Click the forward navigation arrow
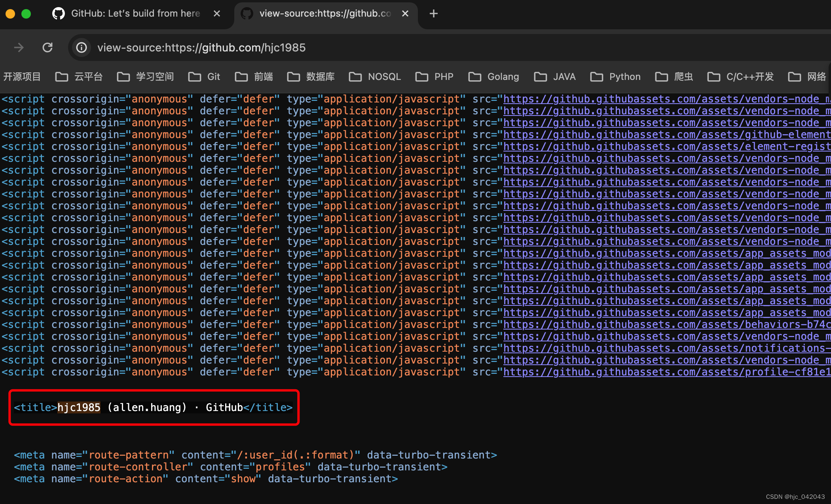 point(19,48)
